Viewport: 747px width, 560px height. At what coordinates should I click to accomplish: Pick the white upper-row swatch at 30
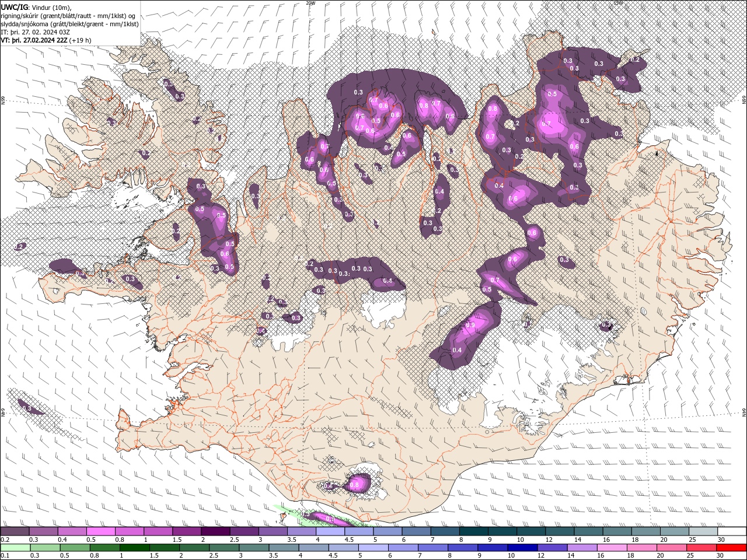(x=732, y=531)
